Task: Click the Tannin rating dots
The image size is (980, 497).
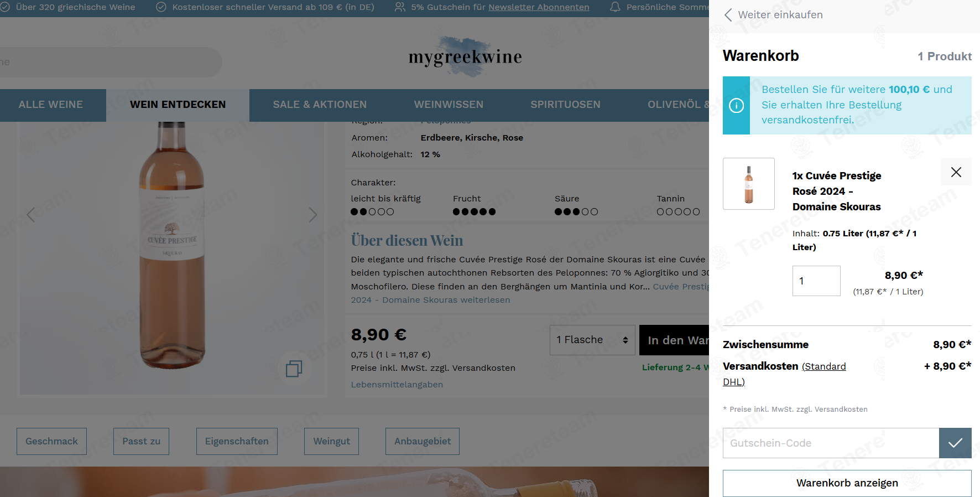Action: (x=678, y=212)
